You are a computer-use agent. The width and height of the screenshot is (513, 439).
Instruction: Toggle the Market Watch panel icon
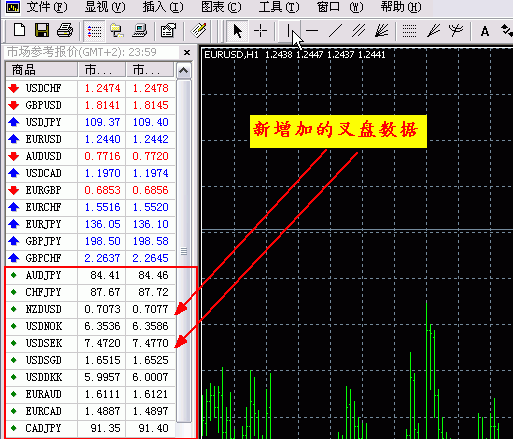pos(94,31)
